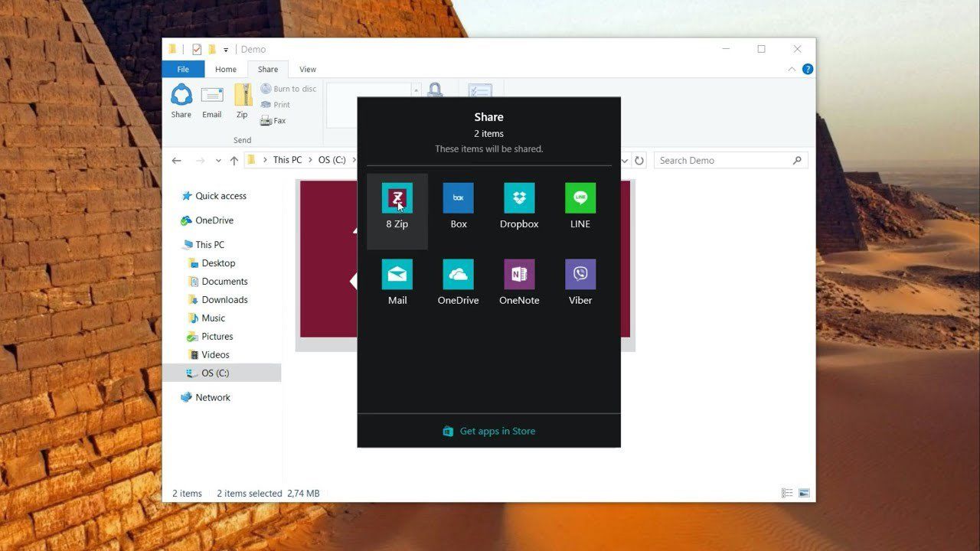Select the Share ribbon tab

(268, 69)
